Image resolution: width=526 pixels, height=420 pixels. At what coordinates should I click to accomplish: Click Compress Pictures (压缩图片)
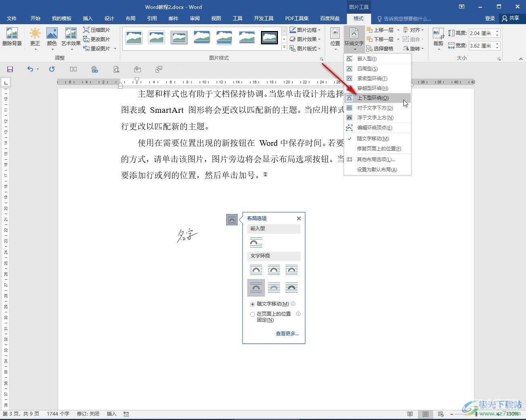click(97, 30)
